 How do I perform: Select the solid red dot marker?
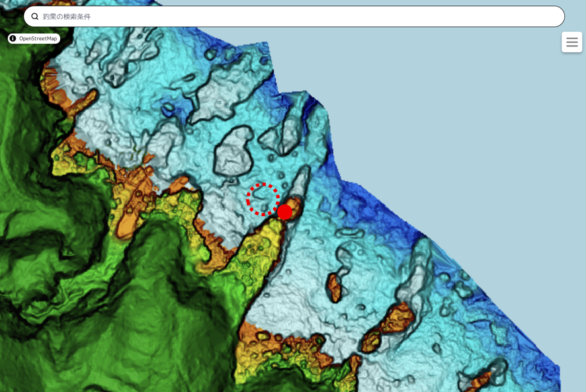(x=285, y=212)
